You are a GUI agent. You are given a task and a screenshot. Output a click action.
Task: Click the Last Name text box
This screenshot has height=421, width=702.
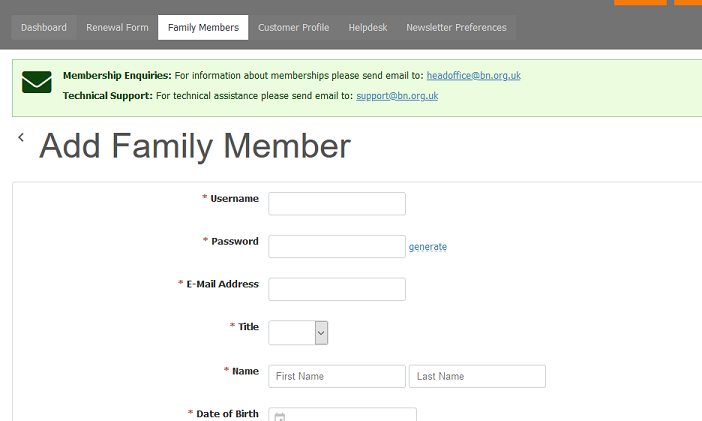coord(477,376)
